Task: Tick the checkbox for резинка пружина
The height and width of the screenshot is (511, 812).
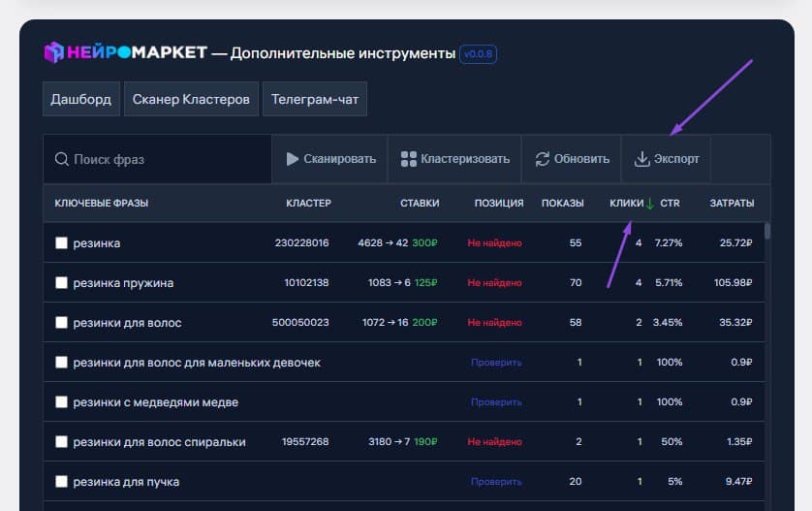Action: click(x=62, y=282)
